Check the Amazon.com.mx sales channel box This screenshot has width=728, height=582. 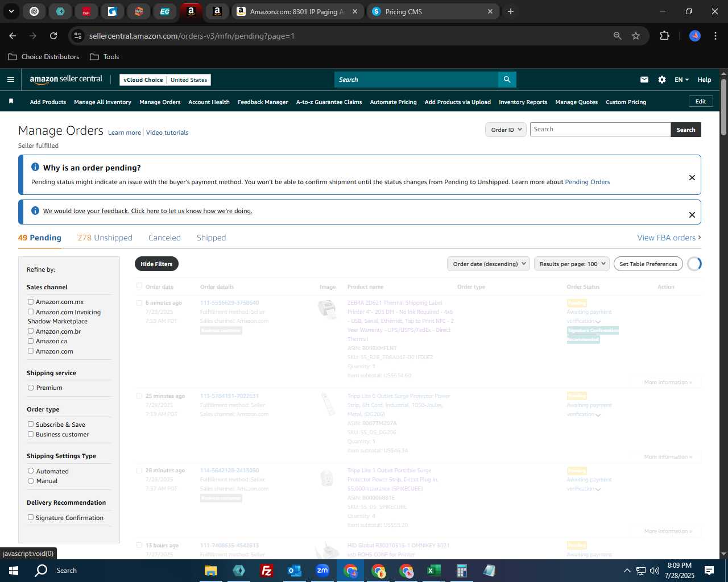[31, 302]
